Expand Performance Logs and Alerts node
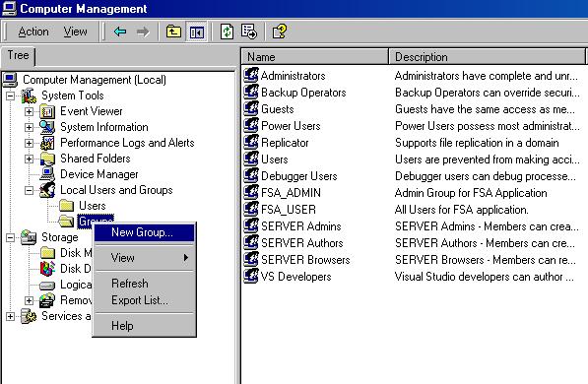The image size is (588, 384). tap(29, 143)
